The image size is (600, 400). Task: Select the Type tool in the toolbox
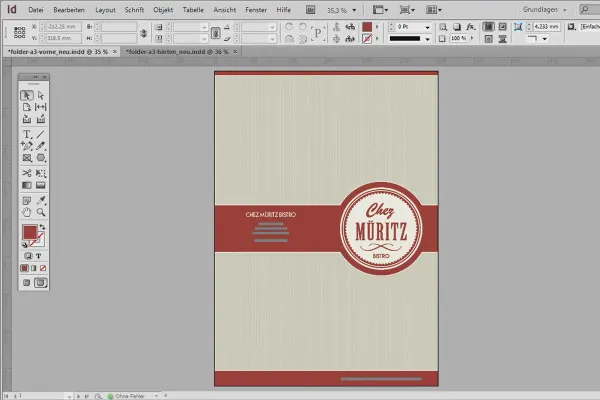tap(27, 133)
